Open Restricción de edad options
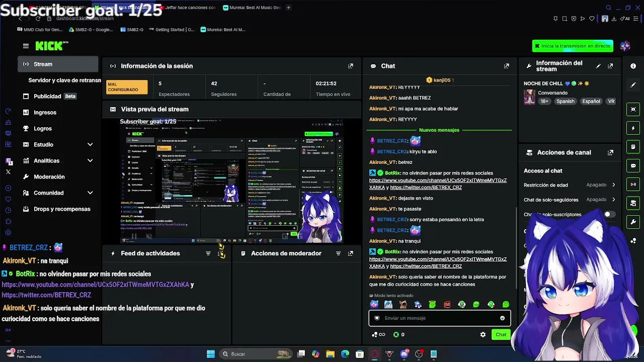 click(x=570, y=185)
